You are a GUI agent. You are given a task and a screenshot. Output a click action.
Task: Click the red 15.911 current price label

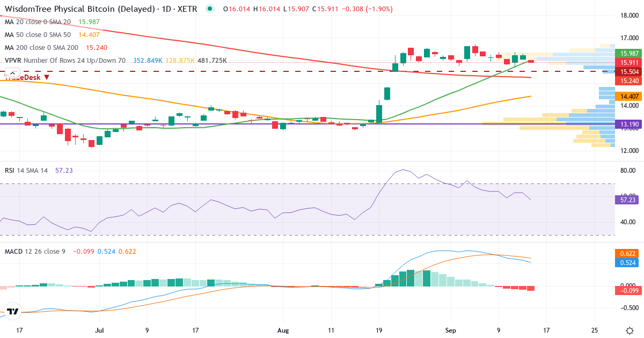tap(629, 62)
